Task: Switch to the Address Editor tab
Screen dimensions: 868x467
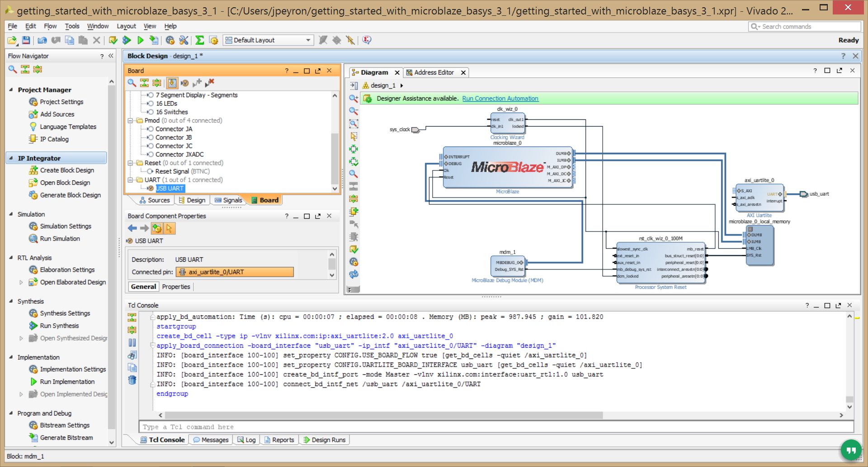Action: click(434, 72)
